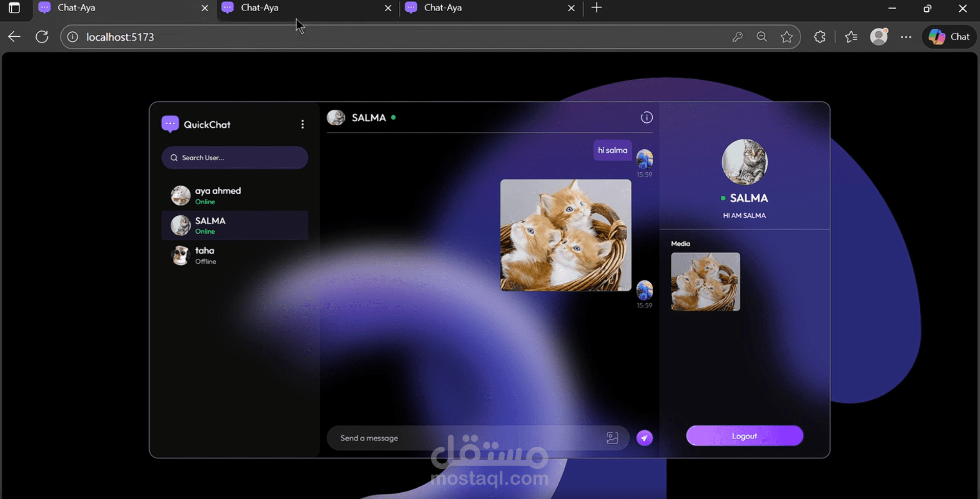
Task: Attach an image via the gallery icon
Action: 612,438
